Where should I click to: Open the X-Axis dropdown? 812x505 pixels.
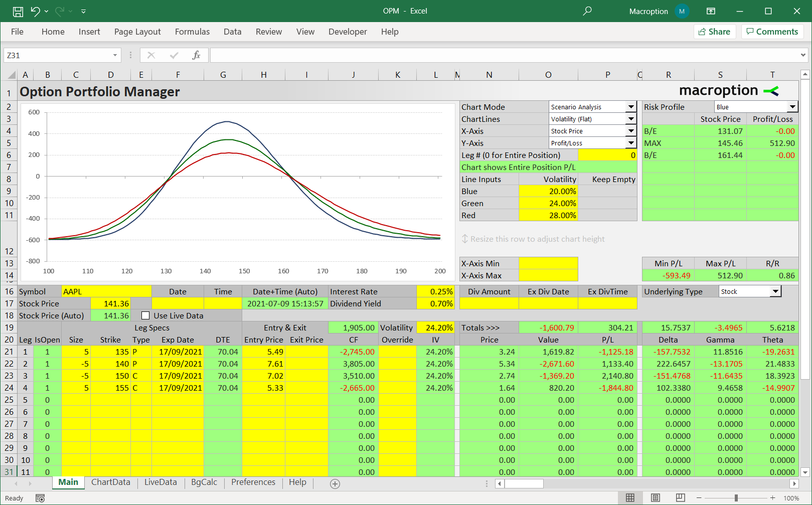pos(631,131)
